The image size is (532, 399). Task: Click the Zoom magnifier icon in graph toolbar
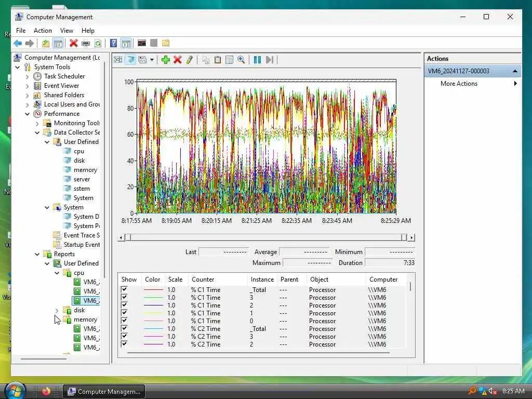[x=241, y=60]
